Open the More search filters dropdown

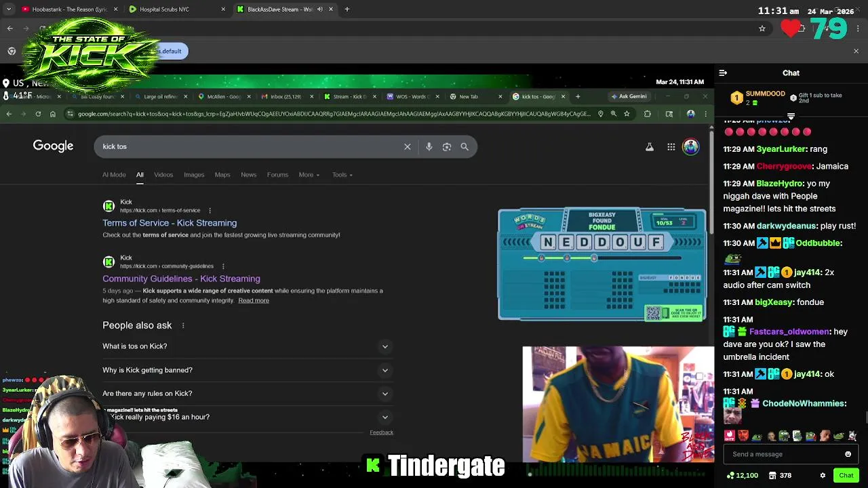tap(309, 175)
